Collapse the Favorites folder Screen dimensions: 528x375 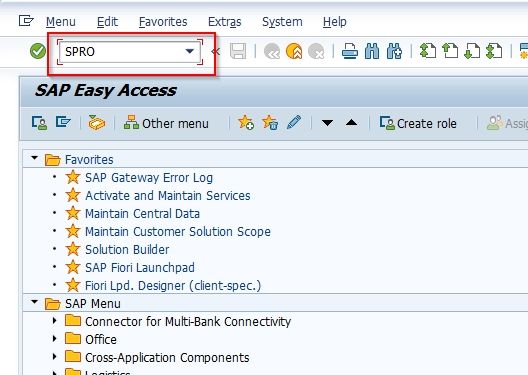[x=34, y=158]
